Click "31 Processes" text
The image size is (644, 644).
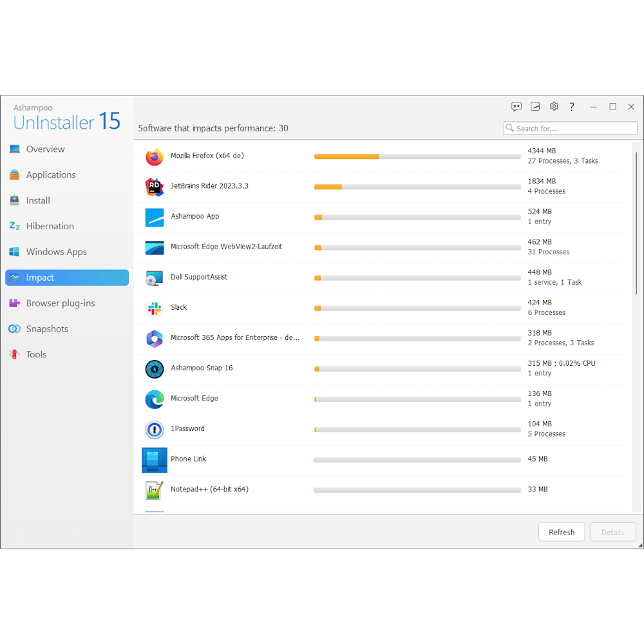coord(548,252)
